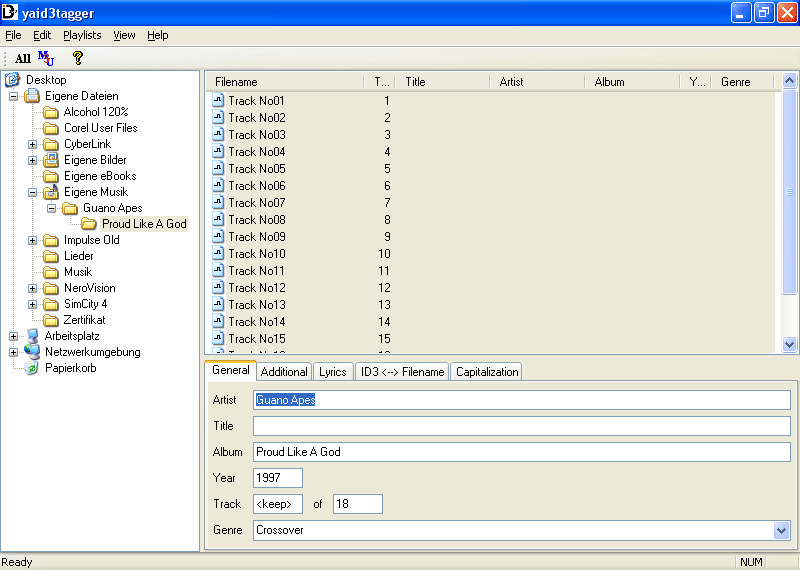Collapse the Guano Apes folder
Image resolution: width=800 pixels, height=570 pixels.
coord(51,208)
